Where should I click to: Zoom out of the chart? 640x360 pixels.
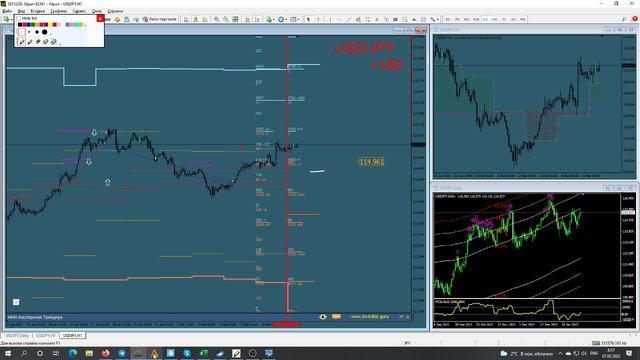[226, 19]
